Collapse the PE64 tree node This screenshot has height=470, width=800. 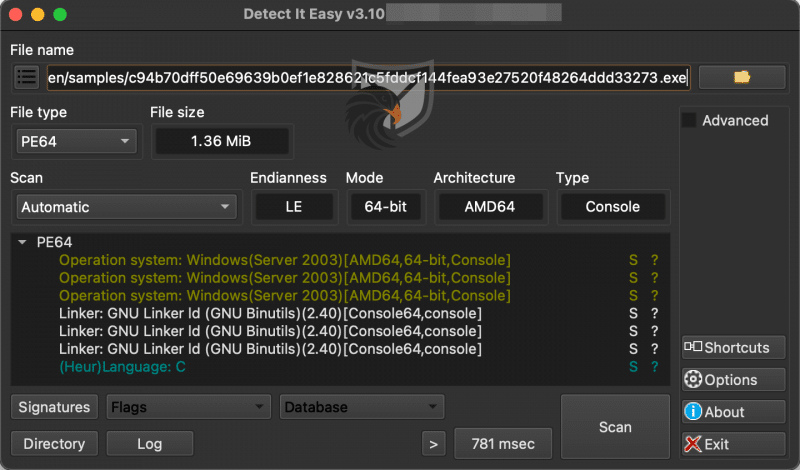22,242
